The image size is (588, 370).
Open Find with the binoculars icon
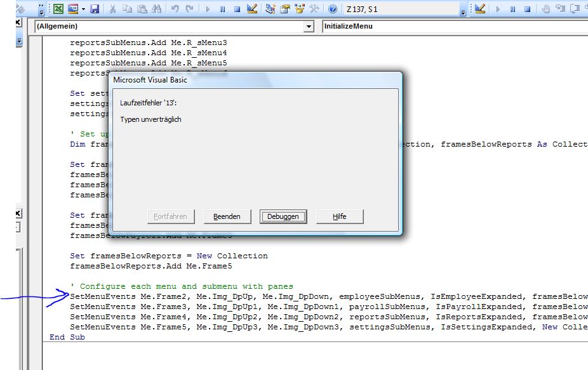157,9
